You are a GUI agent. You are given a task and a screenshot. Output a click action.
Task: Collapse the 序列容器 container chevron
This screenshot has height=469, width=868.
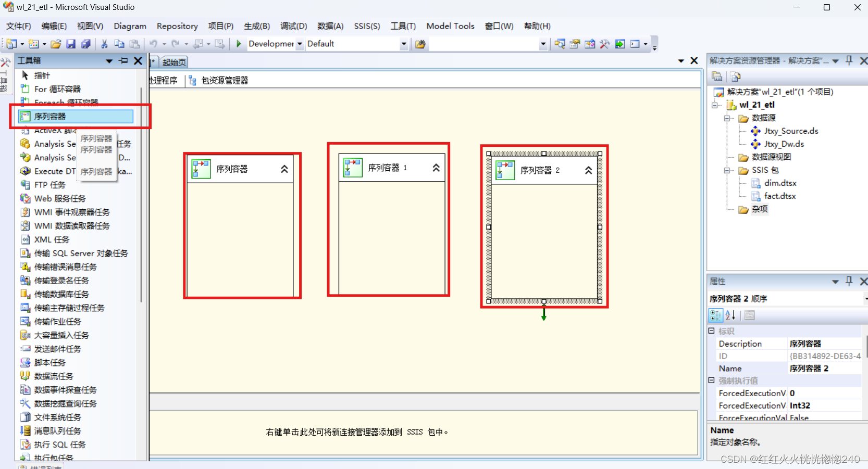coord(284,169)
